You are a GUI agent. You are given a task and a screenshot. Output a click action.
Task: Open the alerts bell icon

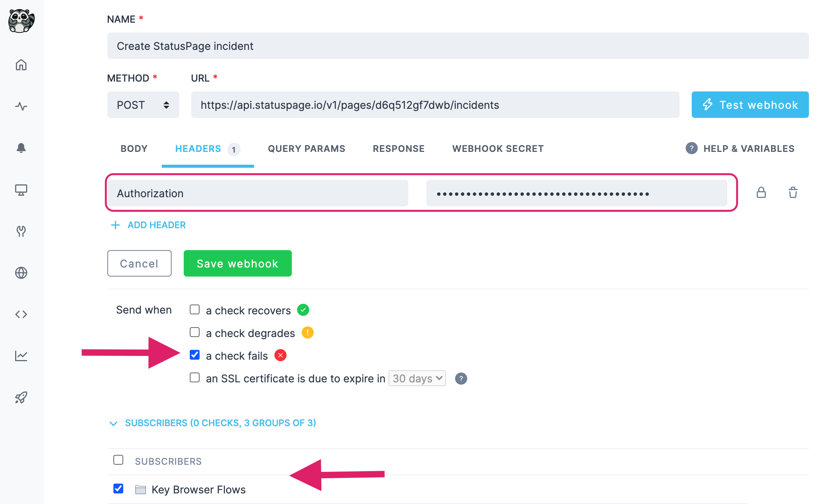21,148
